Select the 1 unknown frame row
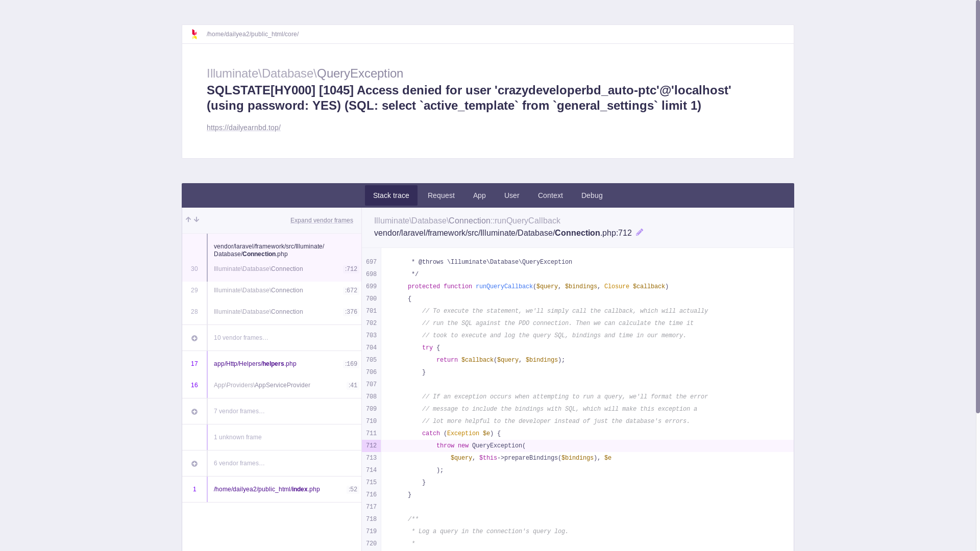The width and height of the screenshot is (980, 551). click(272, 437)
